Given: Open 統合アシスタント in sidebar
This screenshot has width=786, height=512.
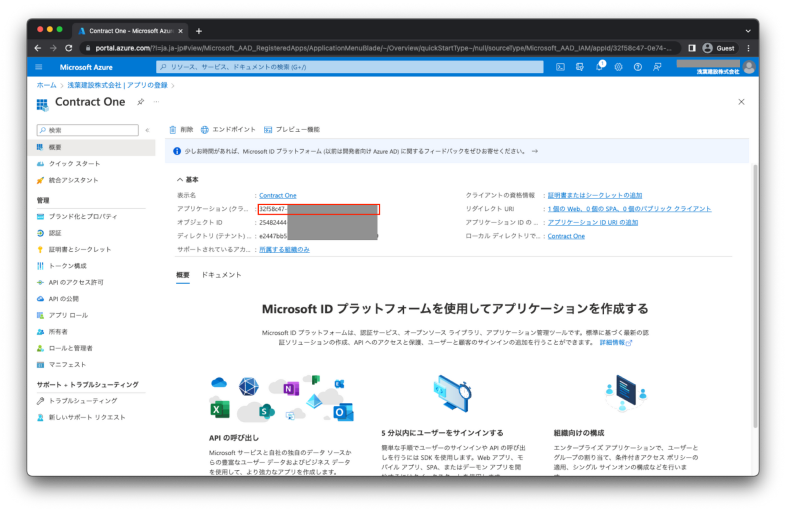Looking at the screenshot, I should [73, 180].
